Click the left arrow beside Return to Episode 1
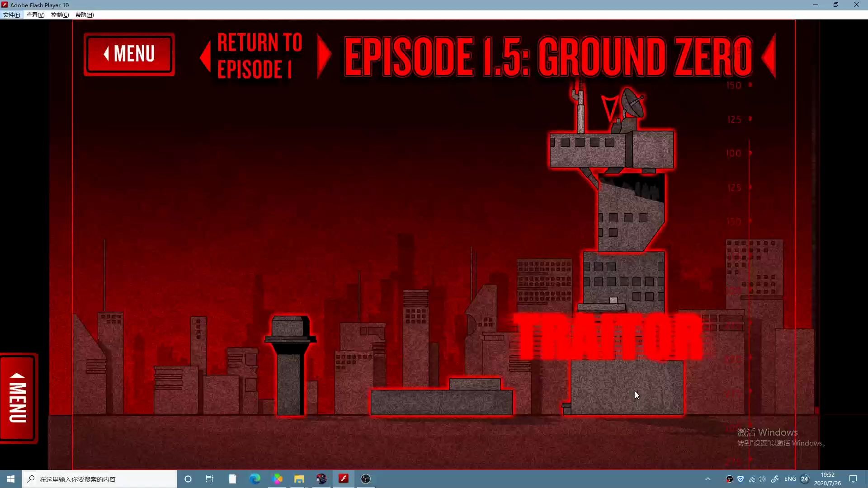 pyautogui.click(x=205, y=56)
